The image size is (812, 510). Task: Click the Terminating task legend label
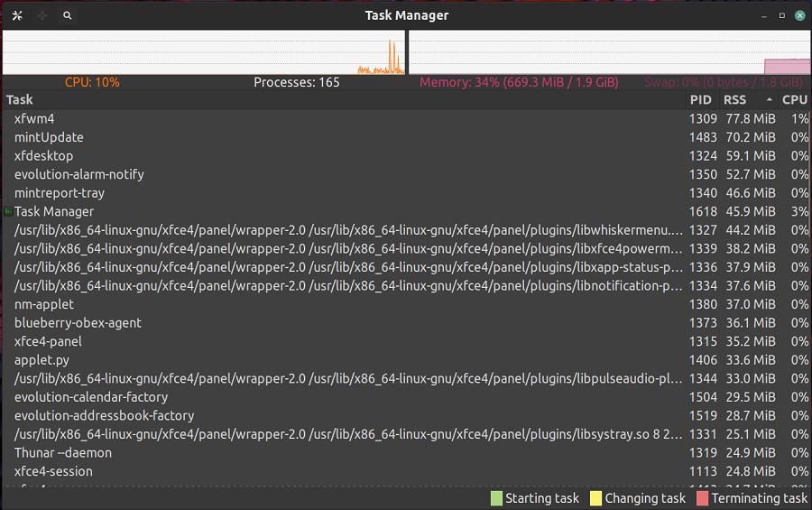[760, 498]
